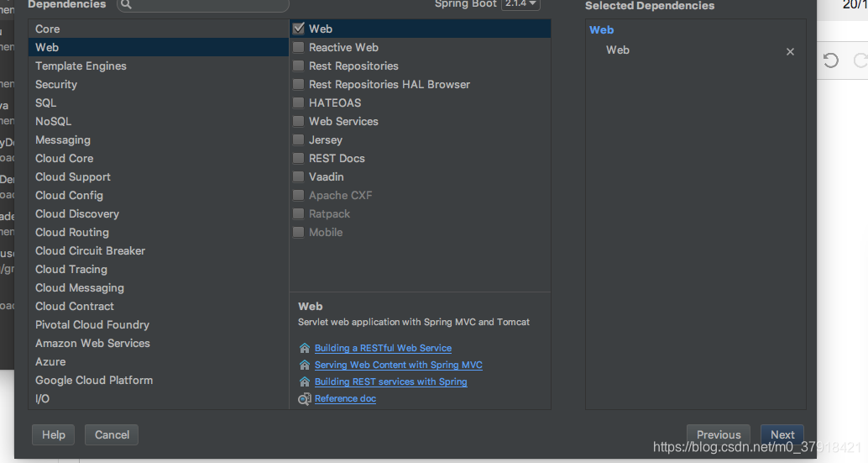Screen dimensions: 868x463
Task: Select the Messaging category
Action: (x=159, y=139)
